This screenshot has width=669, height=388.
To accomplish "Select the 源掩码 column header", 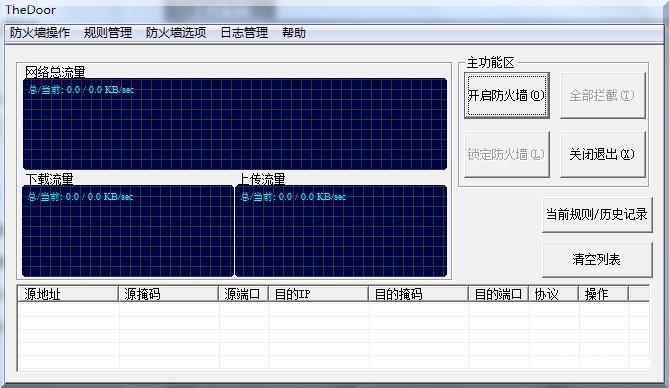I will (168, 294).
